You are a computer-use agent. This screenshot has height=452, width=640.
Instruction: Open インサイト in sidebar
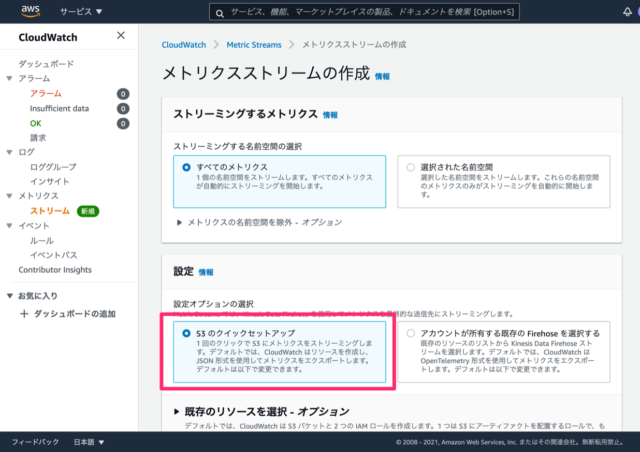[x=49, y=181]
